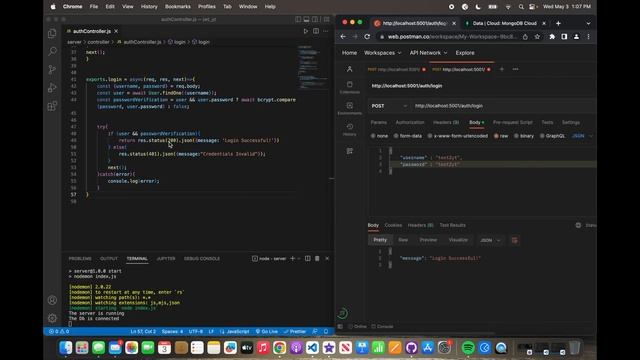Screen dimensions: 640x360
Task: Open Run and Debug view
Action: (x=52, y=87)
